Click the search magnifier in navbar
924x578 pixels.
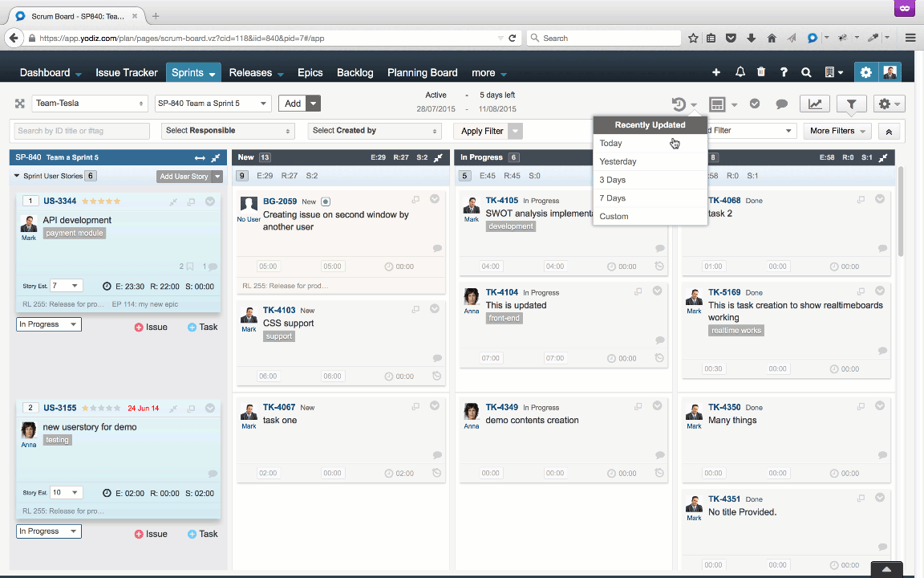pos(806,72)
